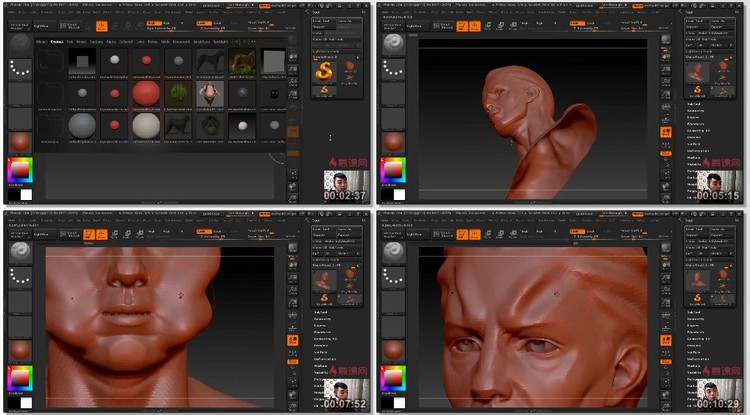Expand SubTool subpalette in 00:07:52 frame
This screenshot has height=415, width=750.
(x=321, y=312)
